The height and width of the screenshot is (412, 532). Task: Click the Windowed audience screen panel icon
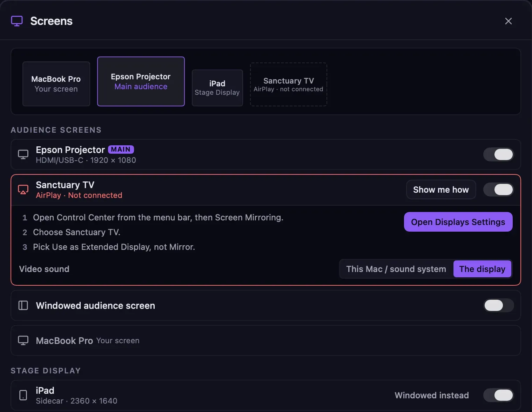[x=23, y=305]
